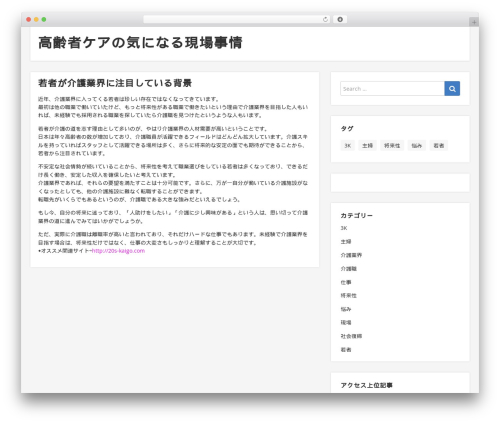Click the paragraph starting 不安定な社会情勢
Viewport: 500px width, 423px height.
click(x=173, y=183)
